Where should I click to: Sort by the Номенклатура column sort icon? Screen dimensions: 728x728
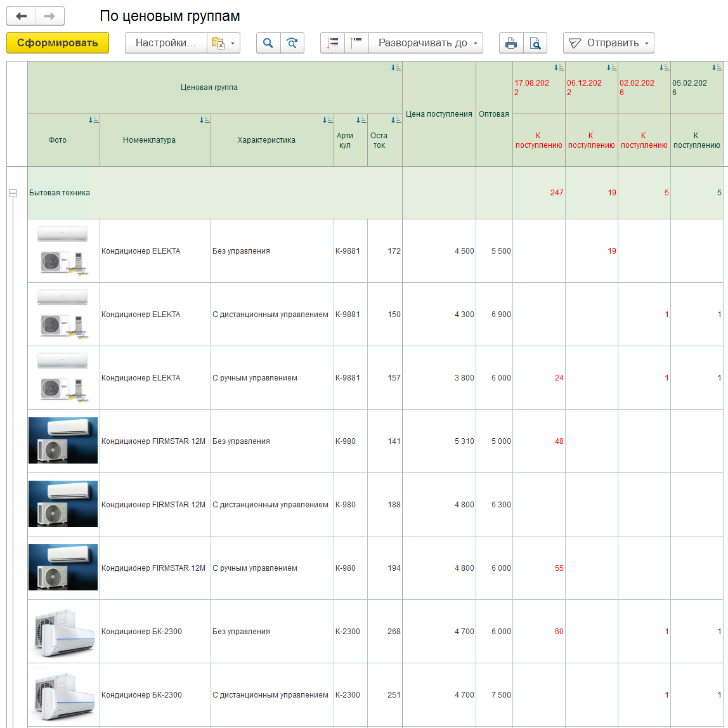204,120
